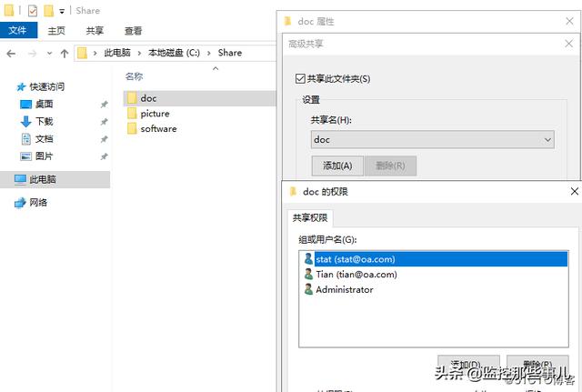
Task: Select the Network (网络) icon
Action: click(20, 203)
